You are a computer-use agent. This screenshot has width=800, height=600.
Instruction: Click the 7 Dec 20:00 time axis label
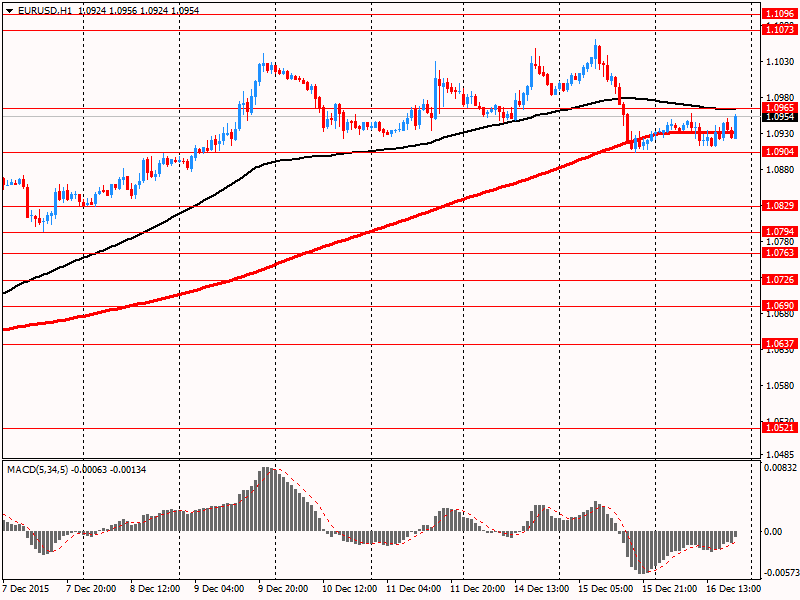[x=91, y=589]
